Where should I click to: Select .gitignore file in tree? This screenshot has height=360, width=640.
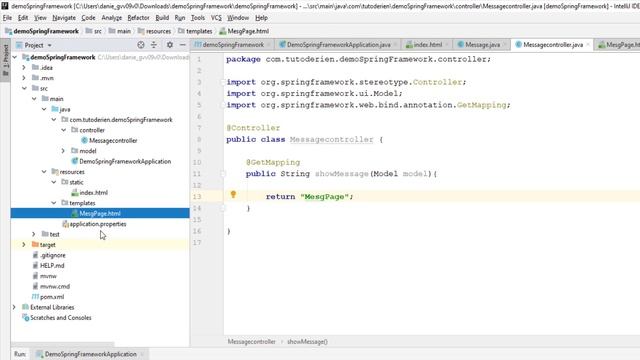point(53,255)
